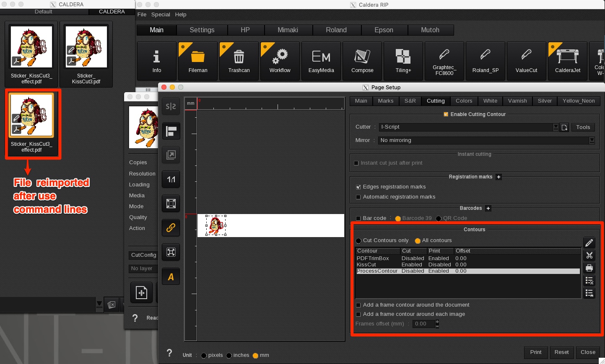Select the Cut Contours only option
Screen dimensions: 605x364
pos(358,241)
